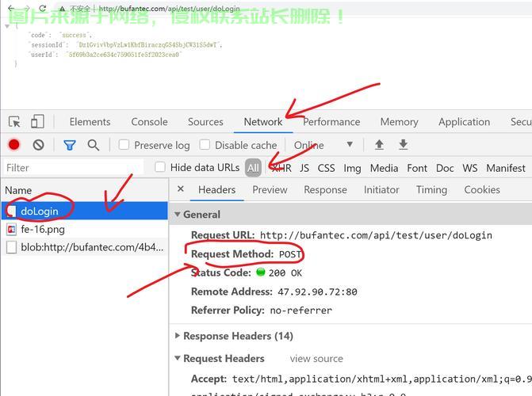Image resolution: width=532 pixels, height=396 pixels.
Task: Click the Accept header value text
Action: click(381, 379)
